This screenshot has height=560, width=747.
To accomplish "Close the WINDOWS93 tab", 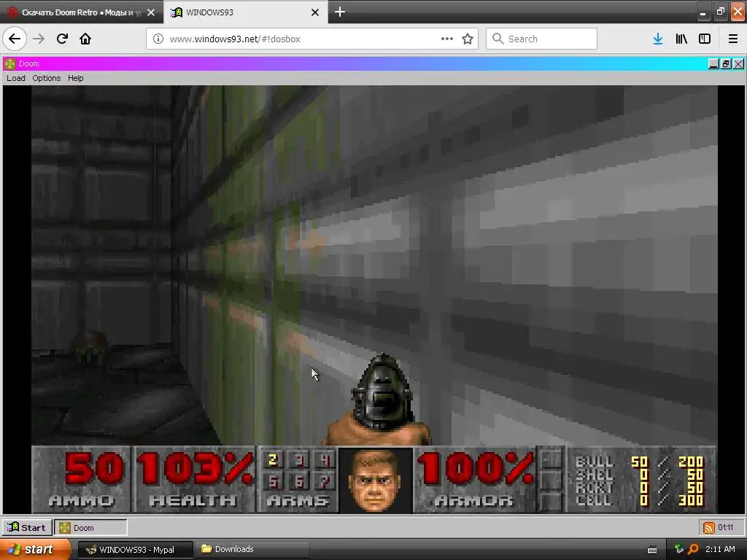I will pos(315,12).
